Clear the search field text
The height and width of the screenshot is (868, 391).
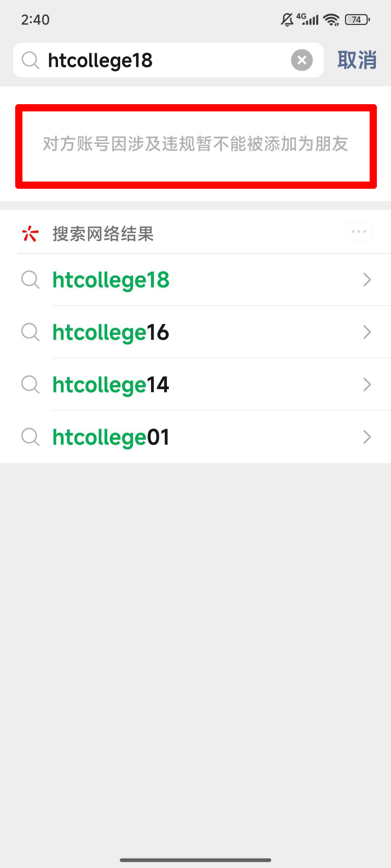[302, 60]
